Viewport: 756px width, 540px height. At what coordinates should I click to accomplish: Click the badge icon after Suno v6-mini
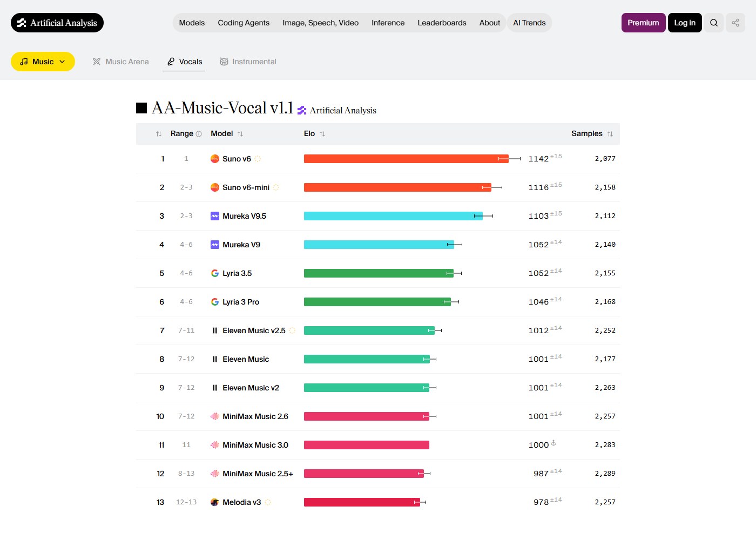point(276,187)
